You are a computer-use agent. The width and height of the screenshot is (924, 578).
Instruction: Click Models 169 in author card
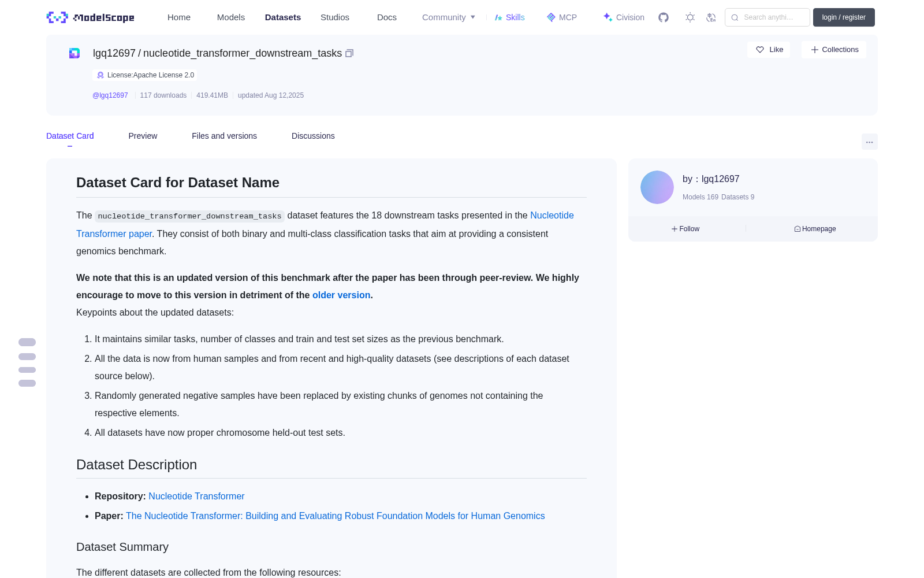tap(701, 197)
